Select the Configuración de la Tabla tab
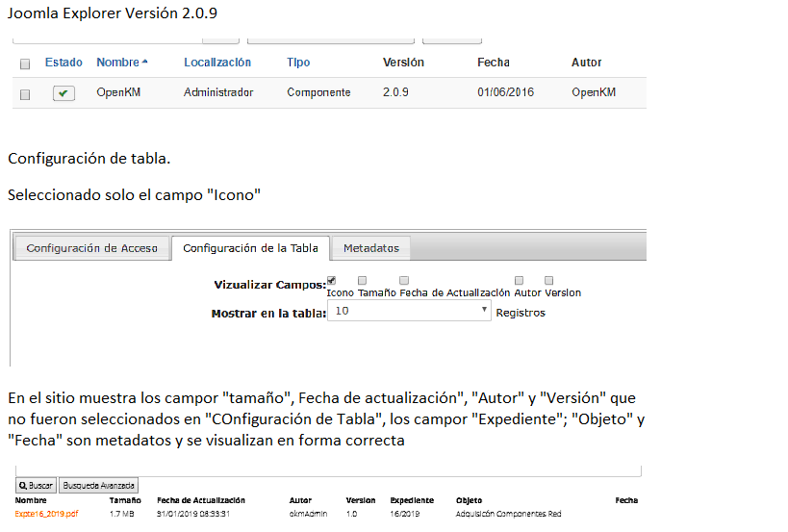The image size is (788, 532). 250,248
